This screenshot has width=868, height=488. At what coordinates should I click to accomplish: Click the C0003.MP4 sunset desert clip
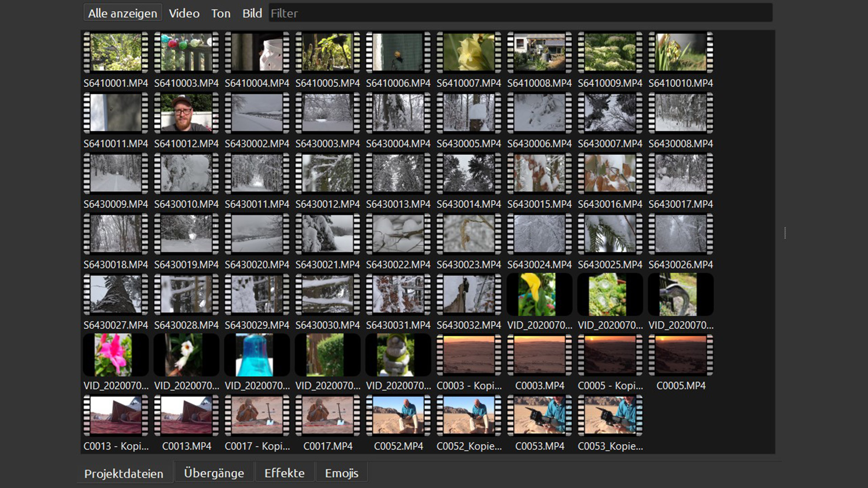(539, 355)
